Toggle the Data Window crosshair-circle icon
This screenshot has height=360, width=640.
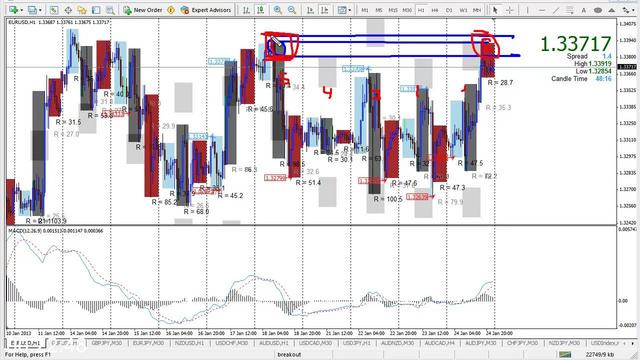coord(68,10)
